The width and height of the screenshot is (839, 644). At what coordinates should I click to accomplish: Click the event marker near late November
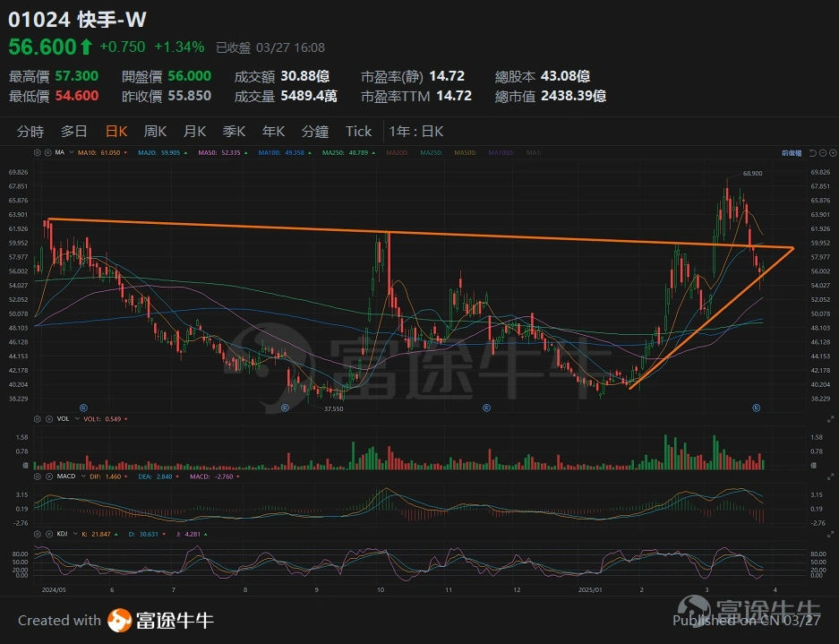coord(486,408)
